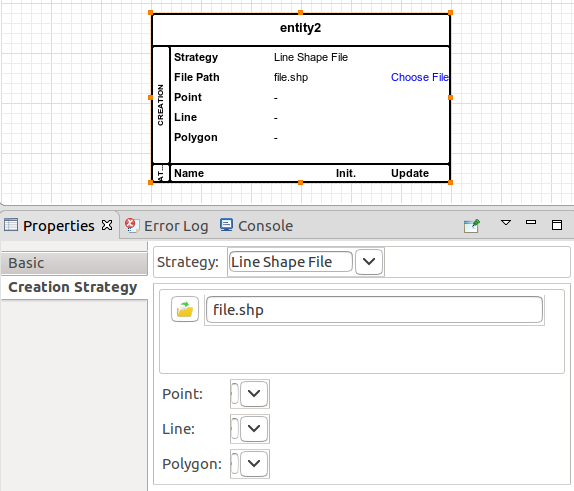Close the Properties tab
574x491 pixels.
coord(107,225)
